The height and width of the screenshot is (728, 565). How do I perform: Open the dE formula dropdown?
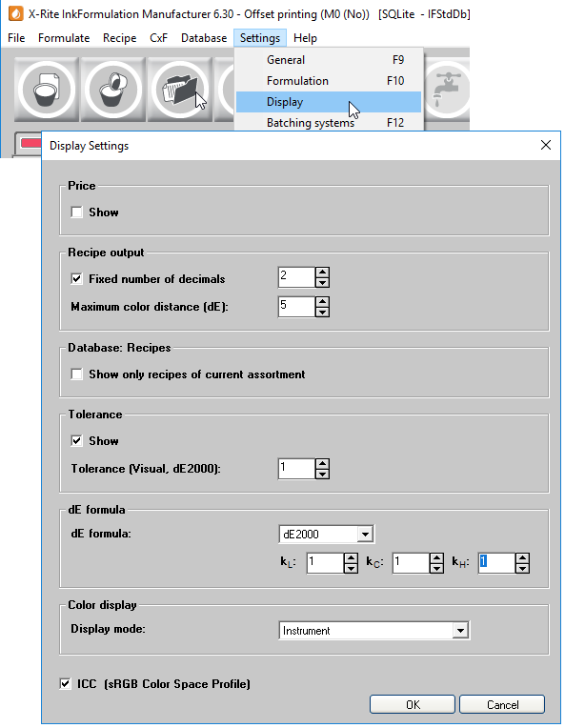(x=365, y=535)
